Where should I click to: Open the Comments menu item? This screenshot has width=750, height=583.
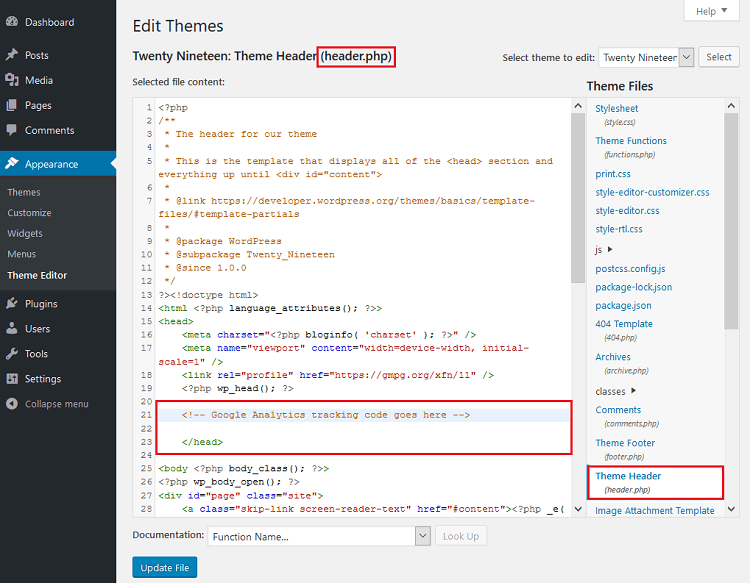click(x=49, y=130)
